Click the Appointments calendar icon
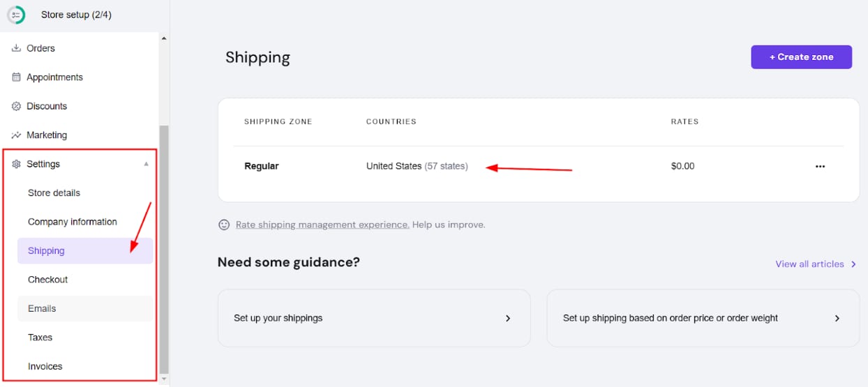Viewport: 868px width, 387px height. tap(17, 77)
